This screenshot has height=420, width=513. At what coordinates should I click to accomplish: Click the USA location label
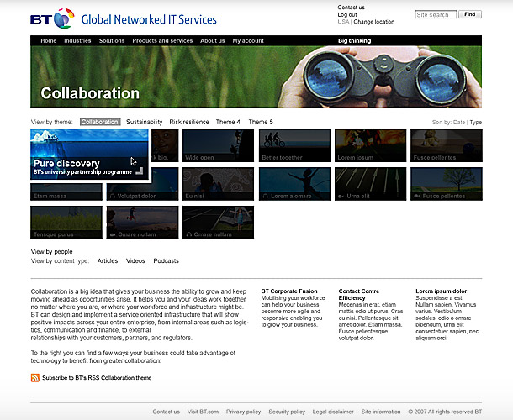(x=343, y=22)
